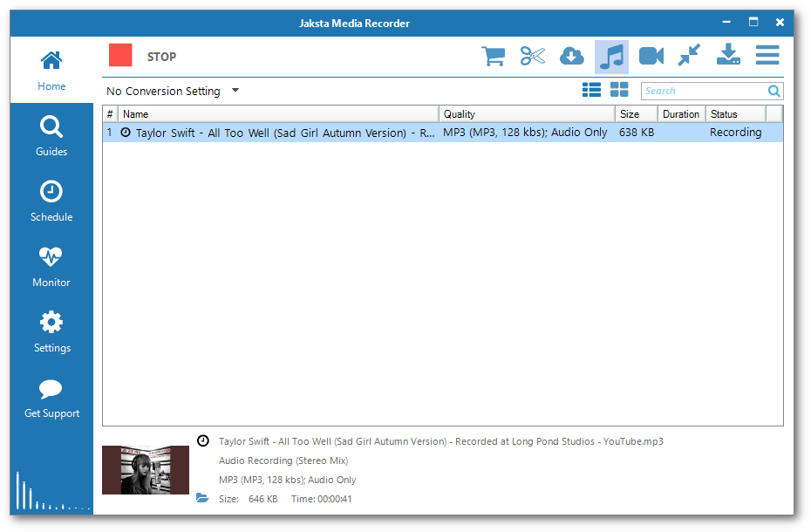The image size is (811, 532).
Task: Sort by the Size column header
Action: [637, 114]
